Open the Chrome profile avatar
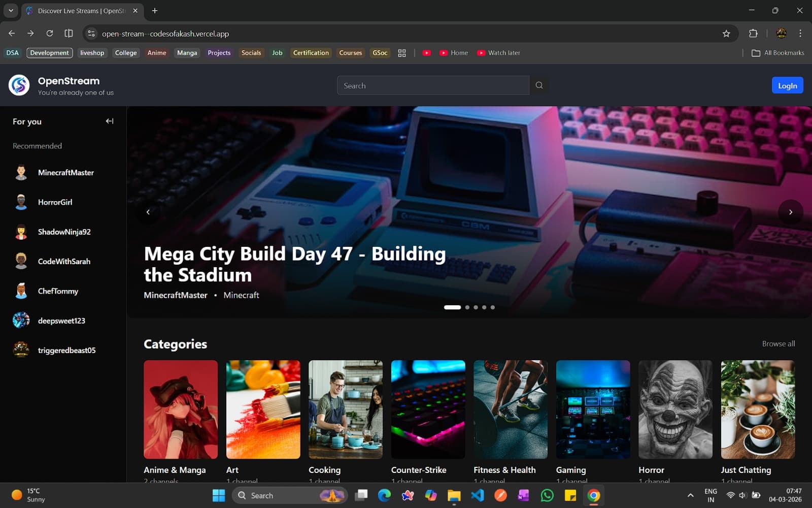This screenshot has width=812, height=508. pos(782,34)
